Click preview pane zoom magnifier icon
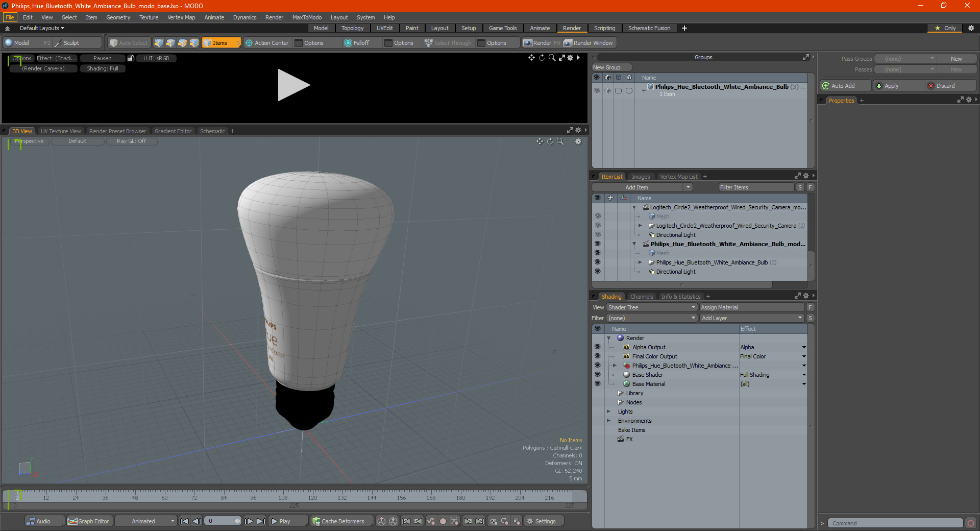Image resolution: width=980 pixels, height=531 pixels. pos(552,58)
